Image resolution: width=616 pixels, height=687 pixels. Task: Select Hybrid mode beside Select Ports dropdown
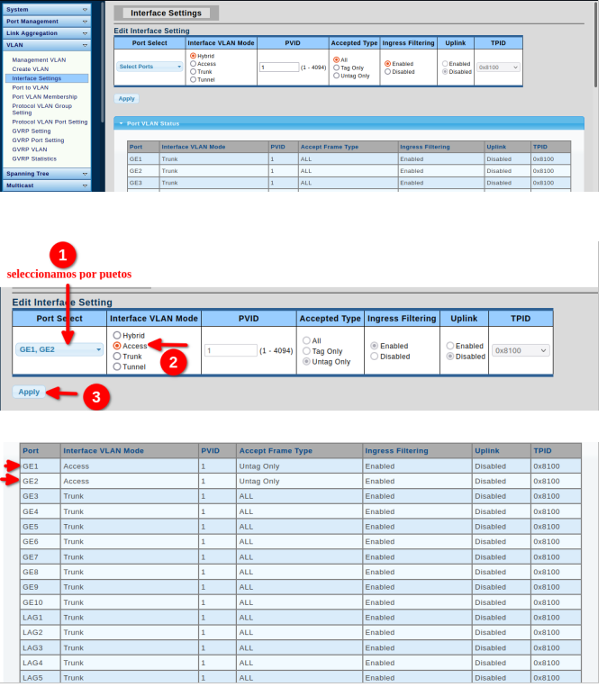(193, 56)
